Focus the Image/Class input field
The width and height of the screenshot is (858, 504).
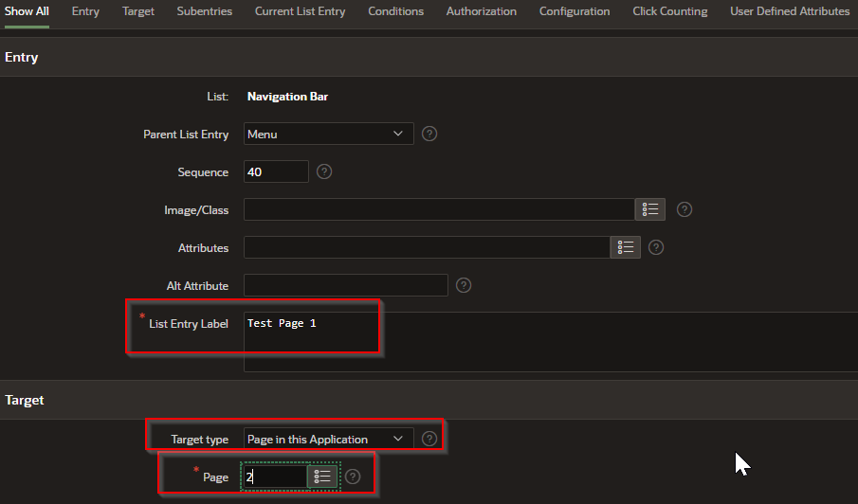coord(439,209)
